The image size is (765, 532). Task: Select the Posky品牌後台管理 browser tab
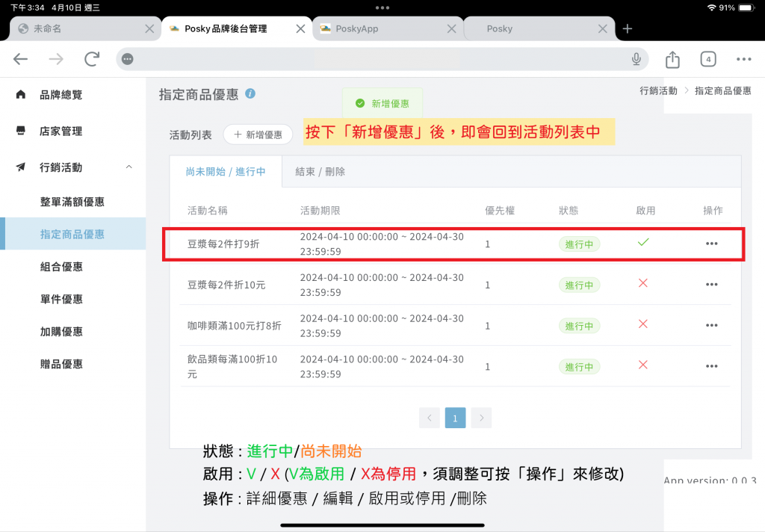(x=237, y=29)
